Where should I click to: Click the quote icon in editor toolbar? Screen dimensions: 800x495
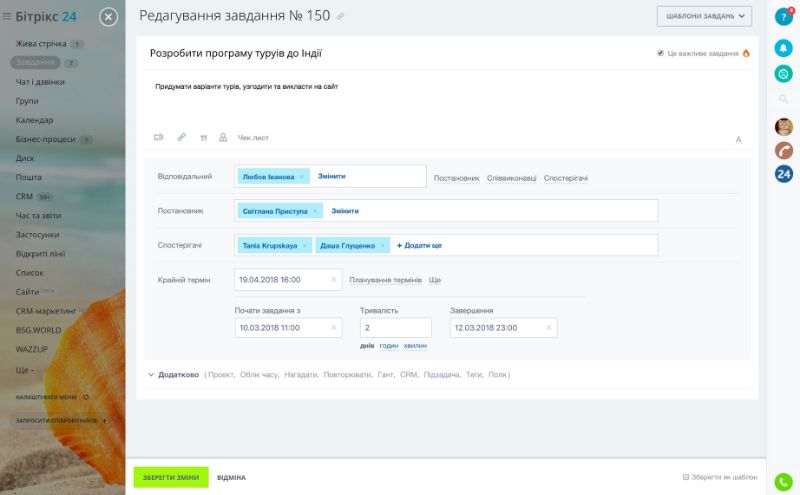pyautogui.click(x=203, y=138)
